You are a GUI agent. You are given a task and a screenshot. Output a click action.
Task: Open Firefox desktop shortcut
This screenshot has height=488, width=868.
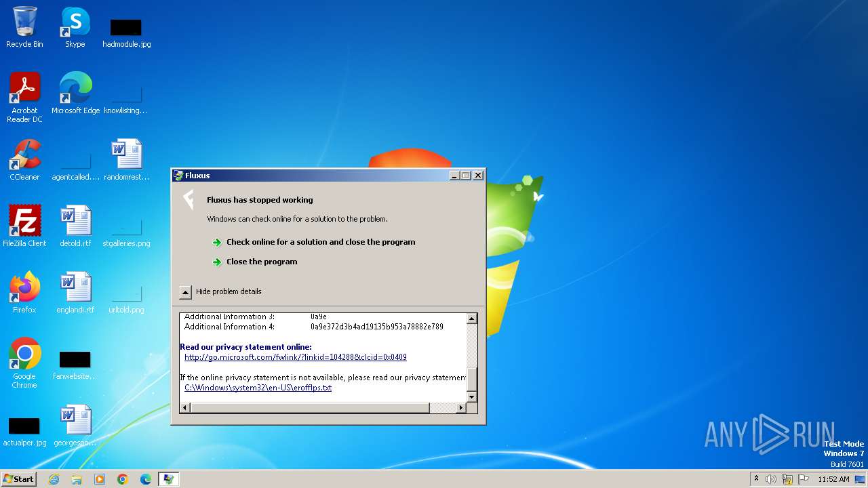tap(24, 293)
